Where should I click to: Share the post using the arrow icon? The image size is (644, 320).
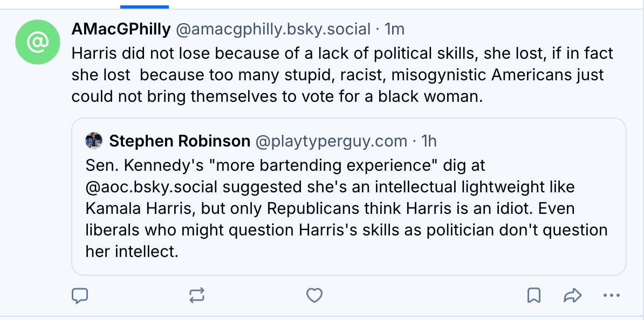pyautogui.click(x=572, y=295)
